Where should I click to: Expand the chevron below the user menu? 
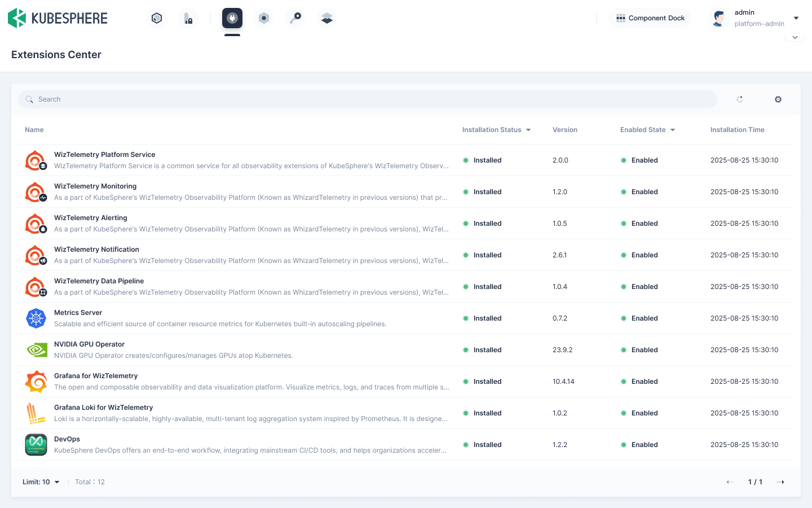coord(795,38)
